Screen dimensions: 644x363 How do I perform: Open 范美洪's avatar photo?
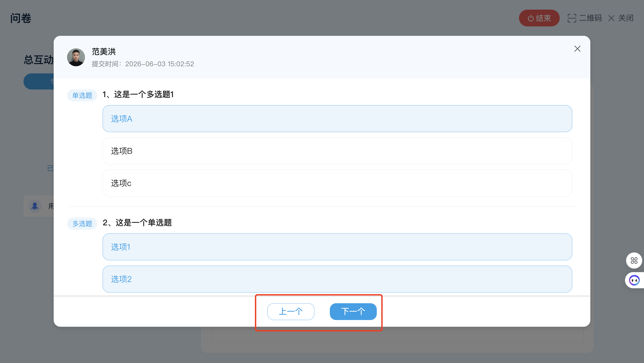click(x=76, y=57)
